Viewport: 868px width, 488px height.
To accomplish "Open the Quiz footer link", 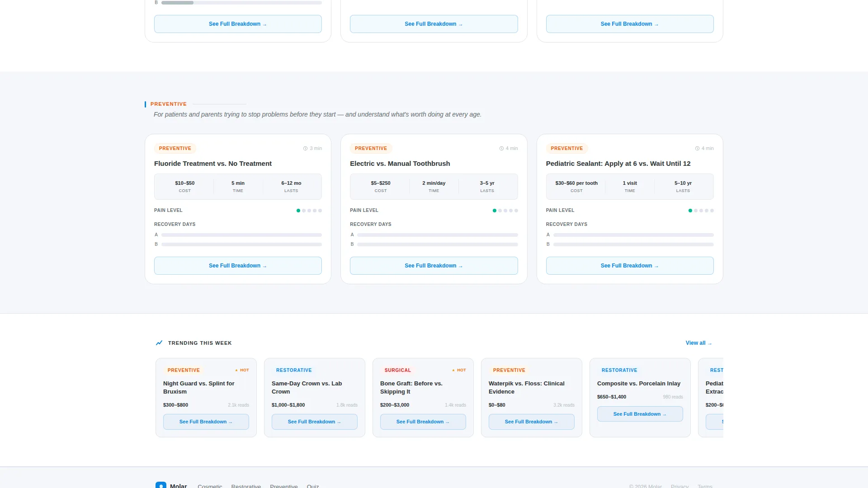I will pos(313,486).
